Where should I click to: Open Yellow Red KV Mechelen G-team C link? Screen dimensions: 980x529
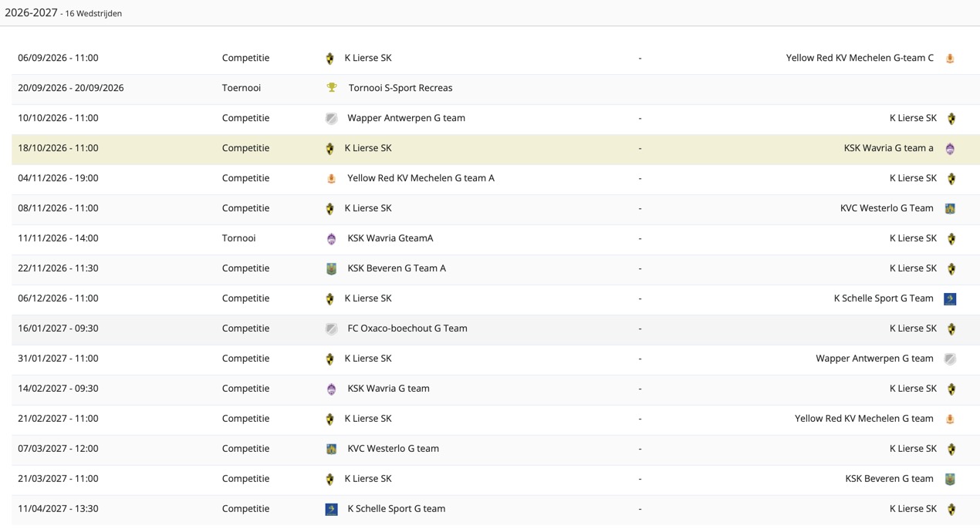click(860, 58)
